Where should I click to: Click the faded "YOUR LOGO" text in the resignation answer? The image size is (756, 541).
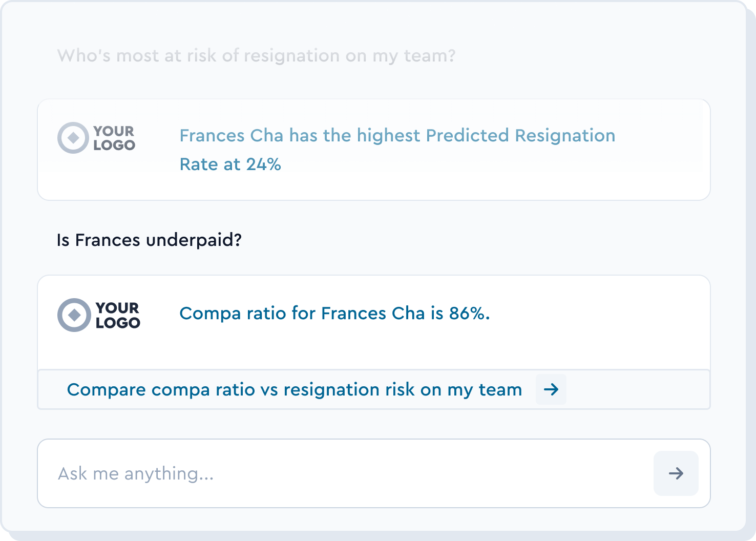114,138
